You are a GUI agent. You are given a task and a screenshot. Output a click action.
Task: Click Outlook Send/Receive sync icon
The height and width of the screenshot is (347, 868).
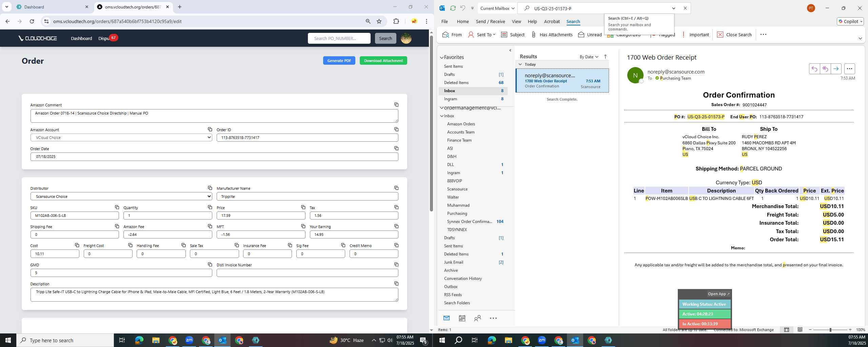[x=453, y=8]
